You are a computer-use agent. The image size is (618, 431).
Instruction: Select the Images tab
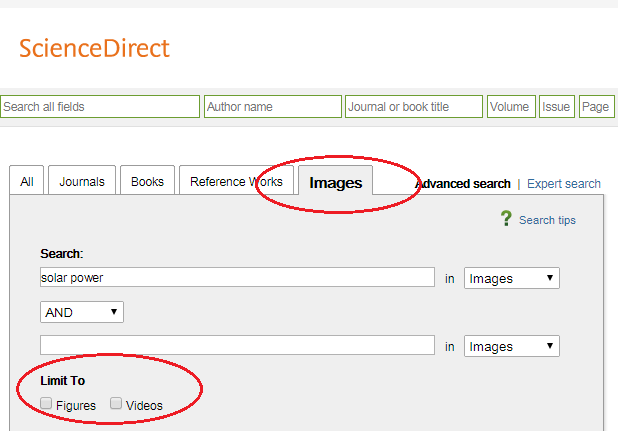point(335,182)
